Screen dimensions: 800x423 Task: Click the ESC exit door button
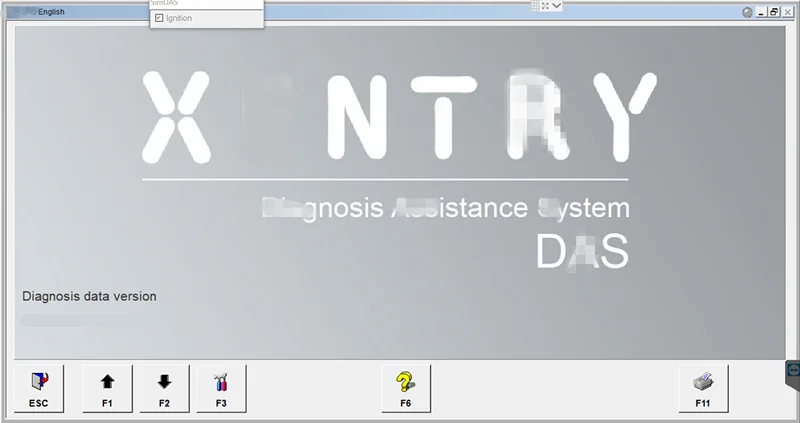pos(39,388)
